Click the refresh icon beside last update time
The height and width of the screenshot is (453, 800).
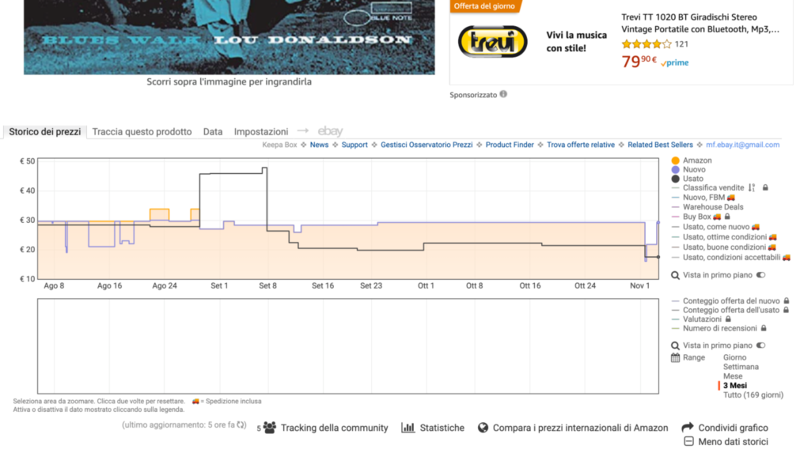(241, 426)
